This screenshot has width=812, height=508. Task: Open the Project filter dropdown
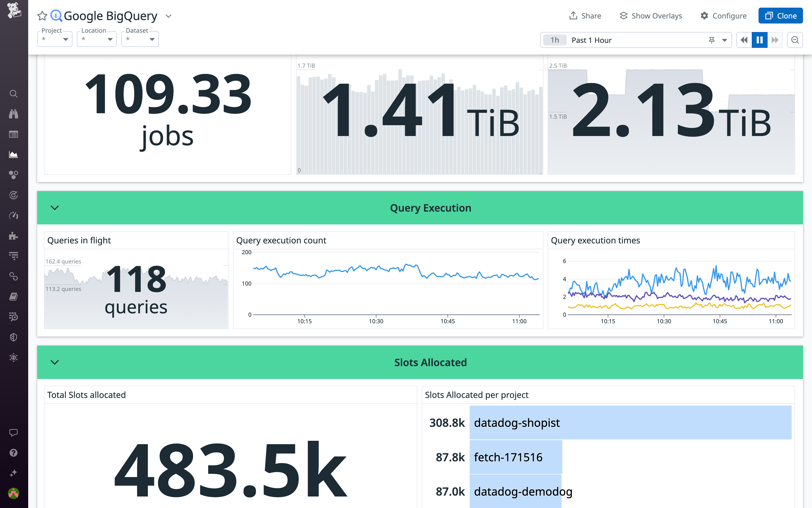pyautogui.click(x=55, y=39)
